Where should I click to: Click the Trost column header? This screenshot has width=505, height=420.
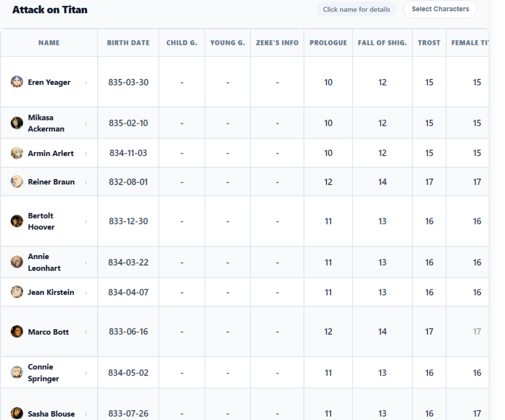429,42
